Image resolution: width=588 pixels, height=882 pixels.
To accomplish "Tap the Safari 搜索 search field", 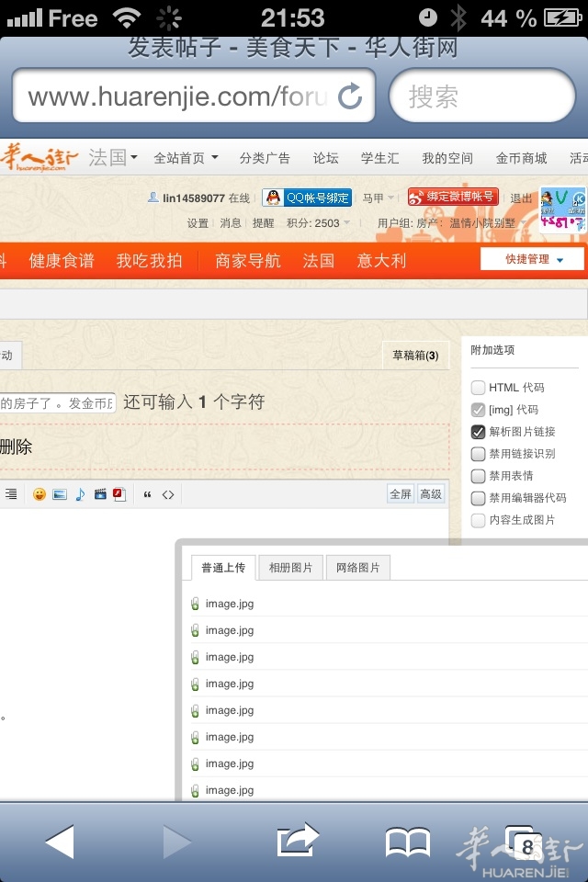I will [482, 96].
